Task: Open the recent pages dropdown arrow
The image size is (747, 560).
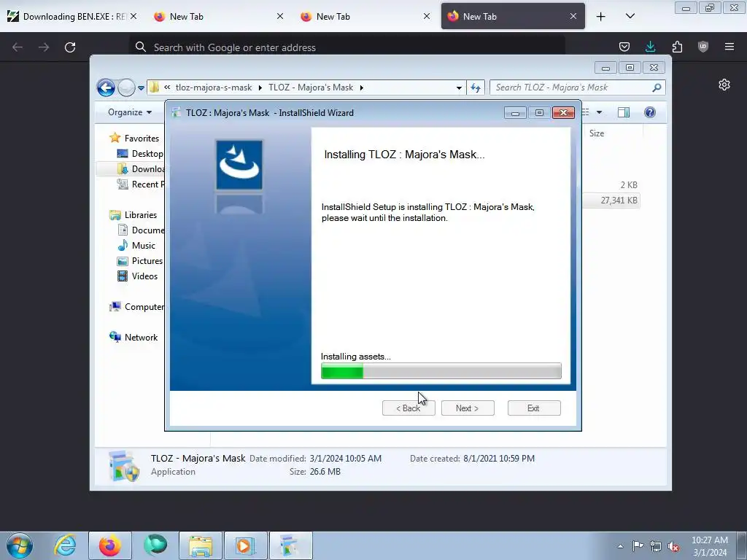Action: coord(141,88)
